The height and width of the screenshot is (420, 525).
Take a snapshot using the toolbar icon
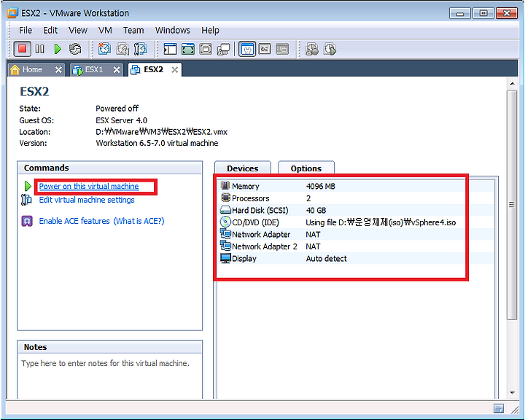104,49
